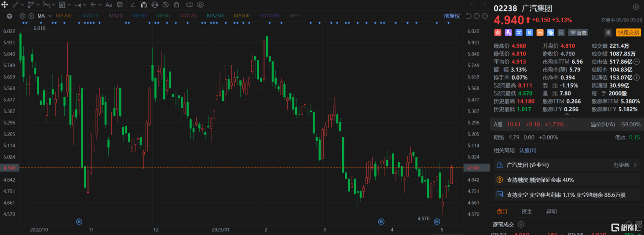This screenshot has height=235, width=644.
Task: Select the range measurement tool
Action: click(x=77, y=5)
